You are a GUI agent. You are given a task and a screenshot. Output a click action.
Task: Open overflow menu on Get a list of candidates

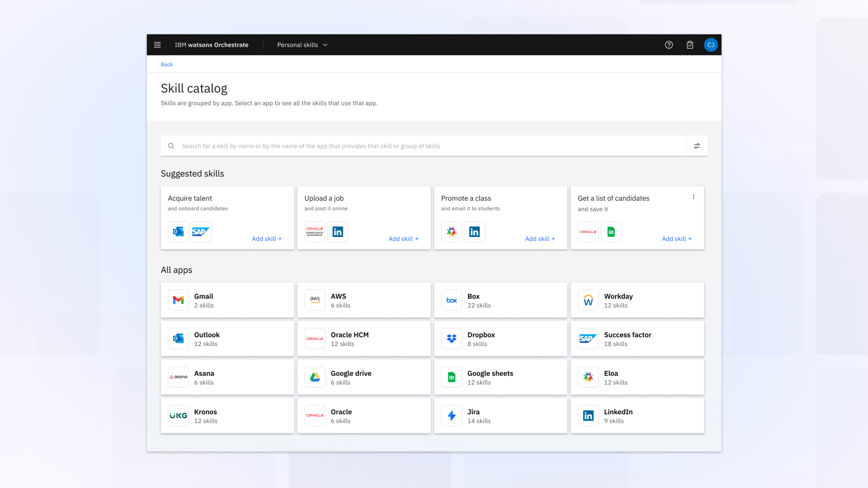pyautogui.click(x=693, y=197)
